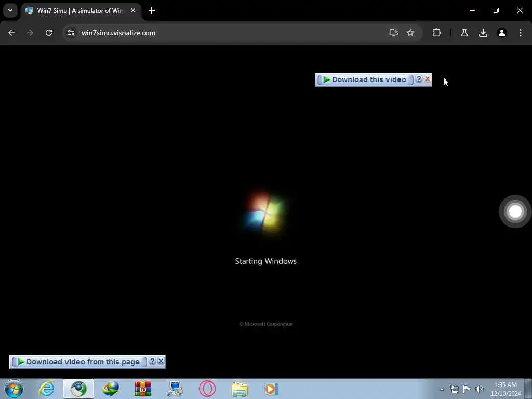Open Windows Explorer folder from taskbar
Viewport: 532px width, 399px height.
click(x=240, y=389)
